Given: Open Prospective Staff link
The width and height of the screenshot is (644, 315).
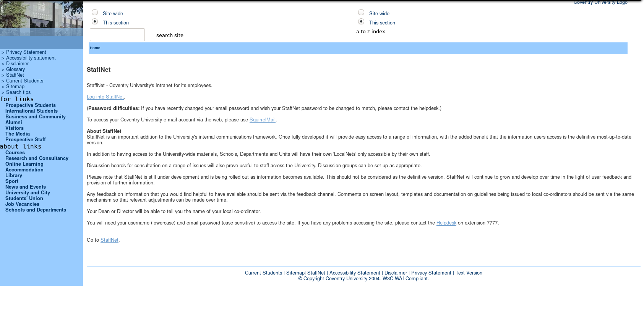Looking at the screenshot, I should coord(26,140).
